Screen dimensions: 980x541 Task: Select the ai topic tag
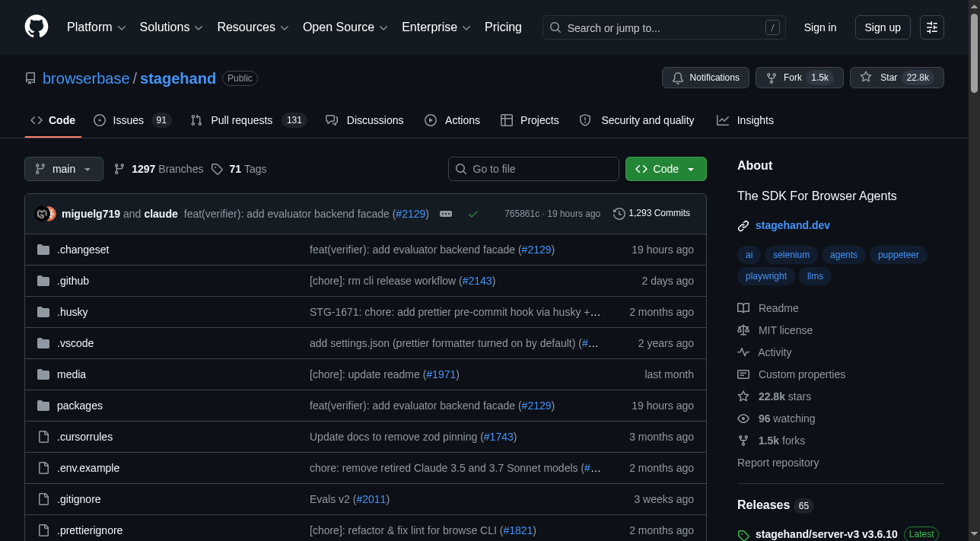[749, 255]
